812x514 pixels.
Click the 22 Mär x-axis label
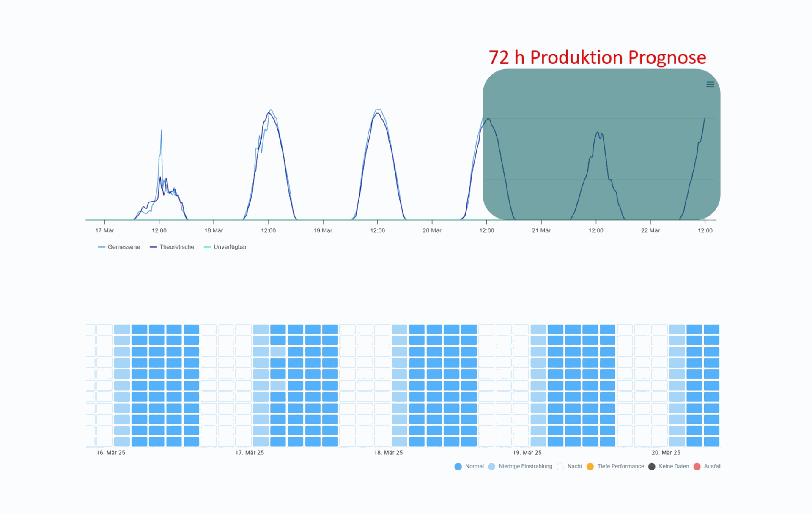coord(650,230)
